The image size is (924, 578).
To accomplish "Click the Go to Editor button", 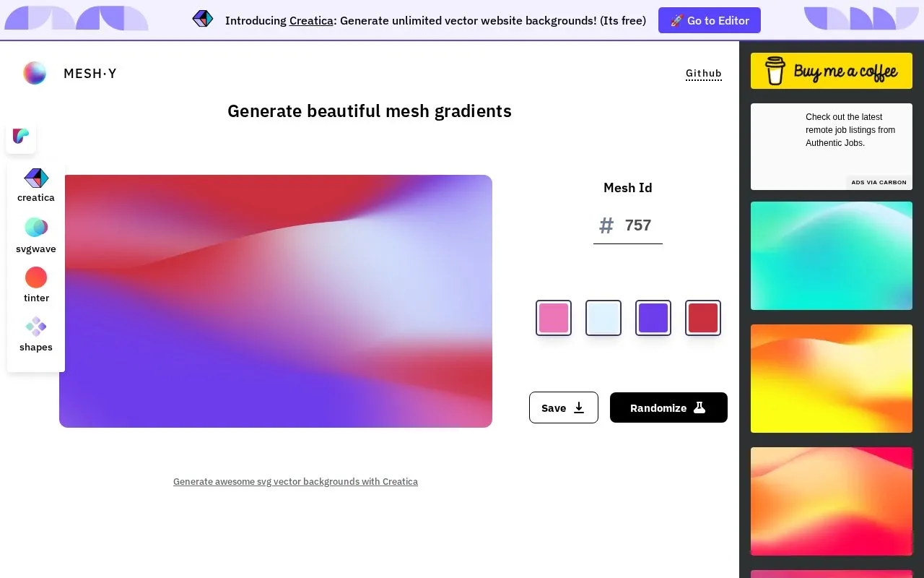I will [x=710, y=20].
